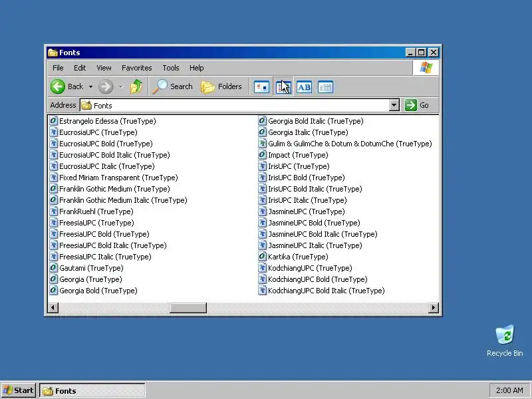Image resolution: width=532 pixels, height=399 pixels.
Task: Open the Start menu
Action: coord(19,390)
